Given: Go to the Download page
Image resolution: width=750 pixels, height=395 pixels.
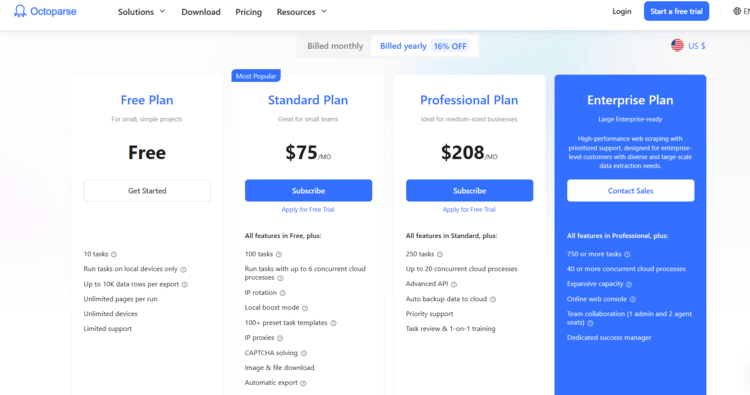Looking at the screenshot, I should tap(201, 12).
